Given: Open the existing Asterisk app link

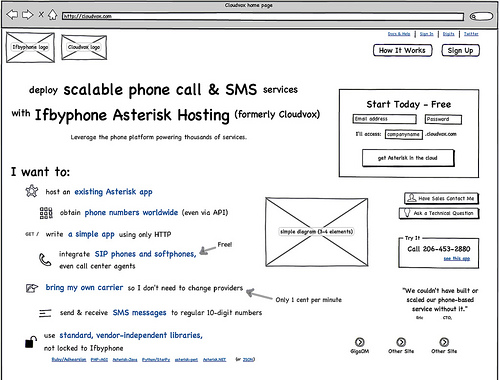Looking at the screenshot, I should (113, 192).
